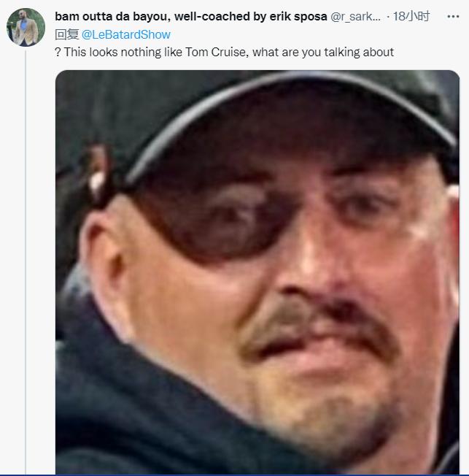
Task: Open the @r_sark… username handle
Action: (x=355, y=16)
